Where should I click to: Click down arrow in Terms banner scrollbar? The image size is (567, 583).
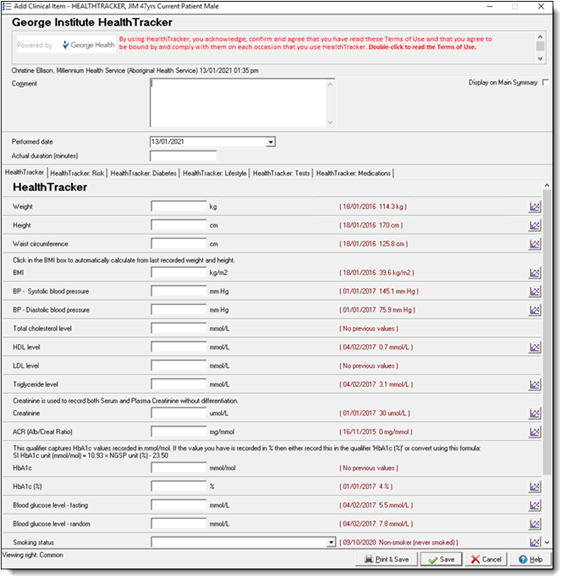(x=540, y=59)
